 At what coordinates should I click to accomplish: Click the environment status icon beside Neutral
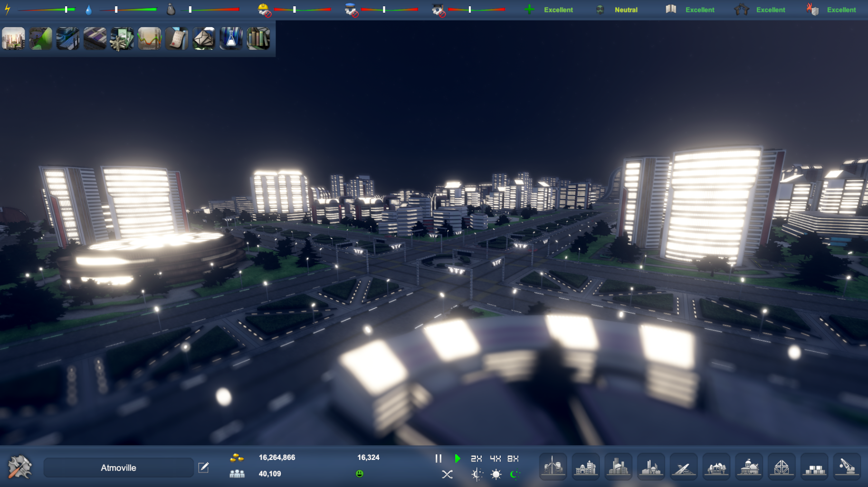click(x=600, y=9)
